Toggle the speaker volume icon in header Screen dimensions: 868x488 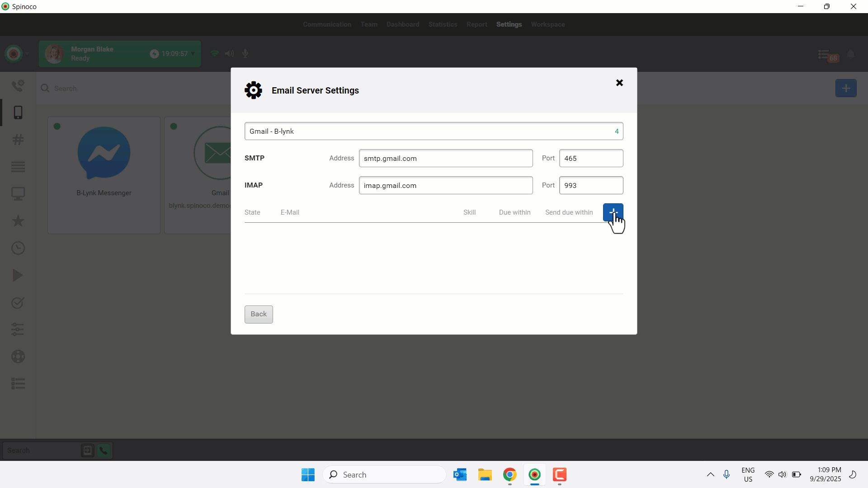pos(229,53)
